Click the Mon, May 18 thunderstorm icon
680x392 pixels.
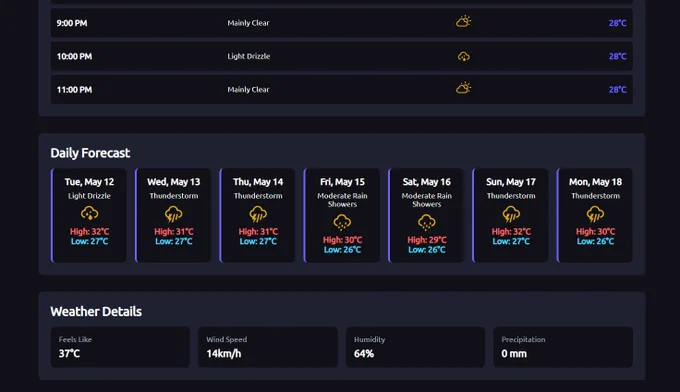click(x=595, y=214)
